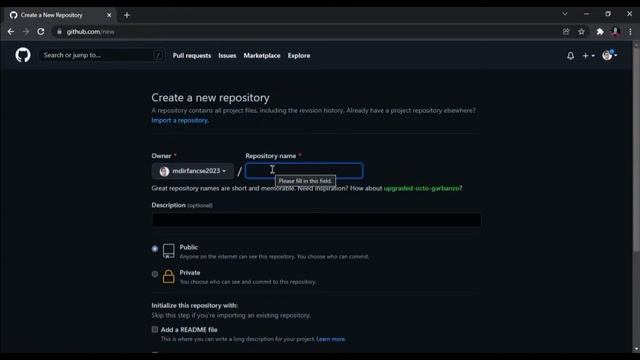The width and height of the screenshot is (640, 360).
Task: Open the plus create-new menu
Action: click(588, 56)
